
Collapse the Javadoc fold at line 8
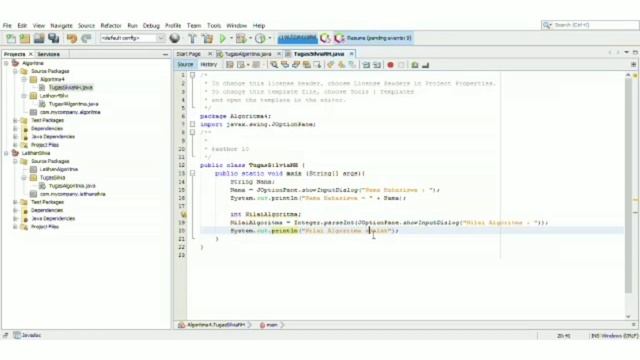tap(192, 132)
